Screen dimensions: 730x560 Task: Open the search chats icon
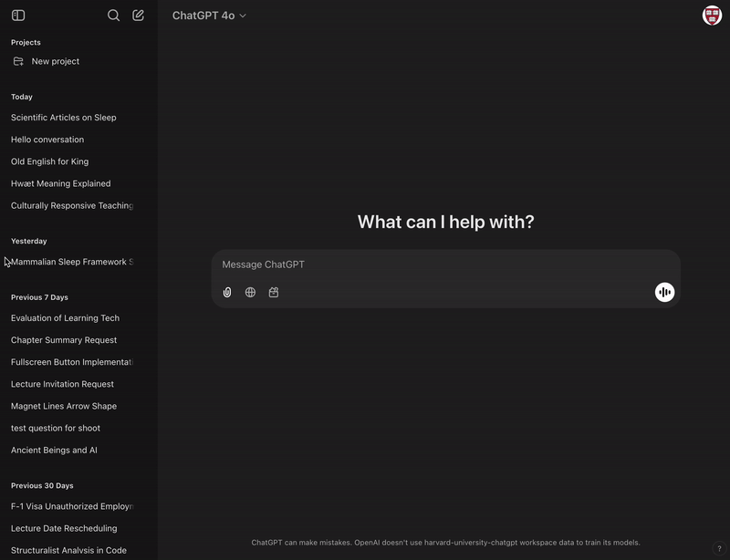pos(113,16)
